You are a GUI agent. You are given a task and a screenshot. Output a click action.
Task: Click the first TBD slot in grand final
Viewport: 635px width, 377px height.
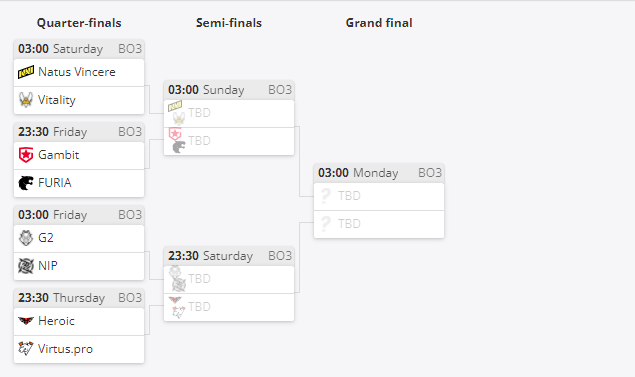click(379, 196)
